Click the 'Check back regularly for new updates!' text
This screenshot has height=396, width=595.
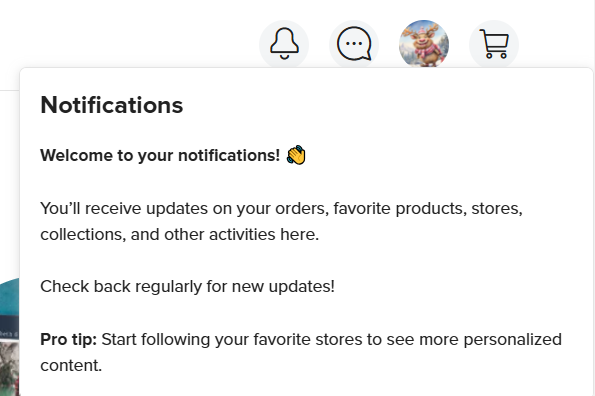(x=187, y=286)
